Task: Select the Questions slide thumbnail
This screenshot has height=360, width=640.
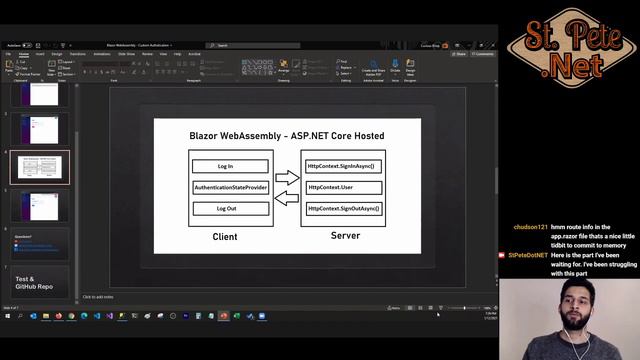Action: (x=40, y=244)
